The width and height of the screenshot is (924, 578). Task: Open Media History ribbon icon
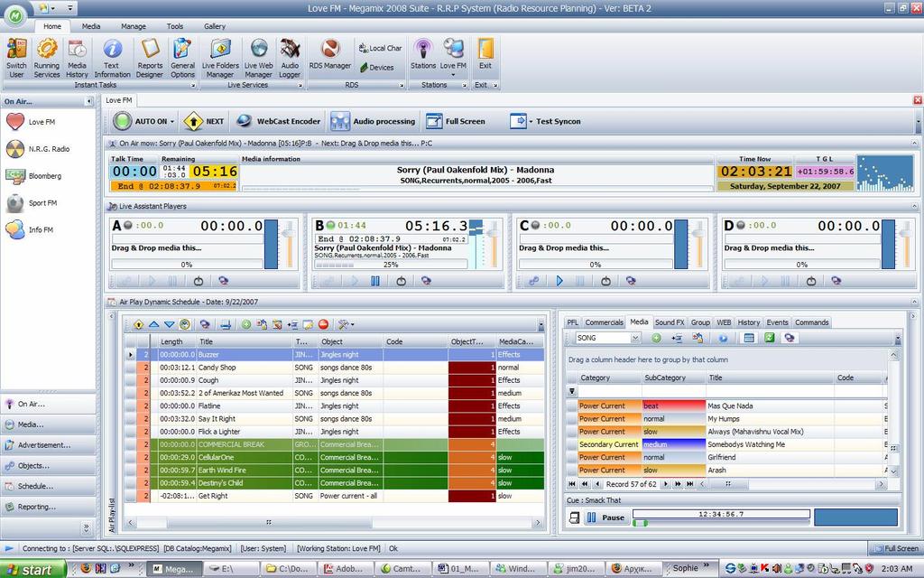(x=77, y=58)
